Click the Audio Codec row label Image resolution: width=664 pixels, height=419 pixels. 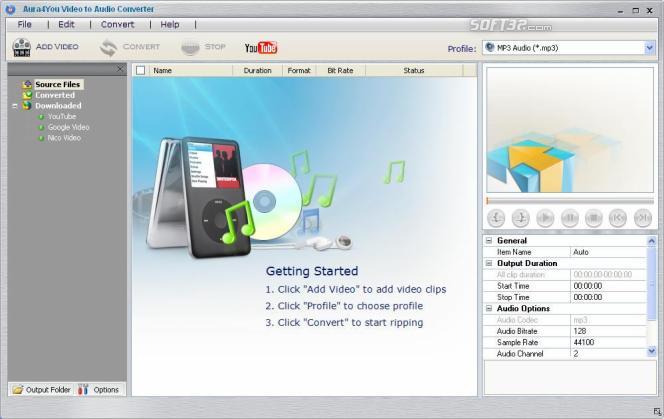[x=517, y=320]
